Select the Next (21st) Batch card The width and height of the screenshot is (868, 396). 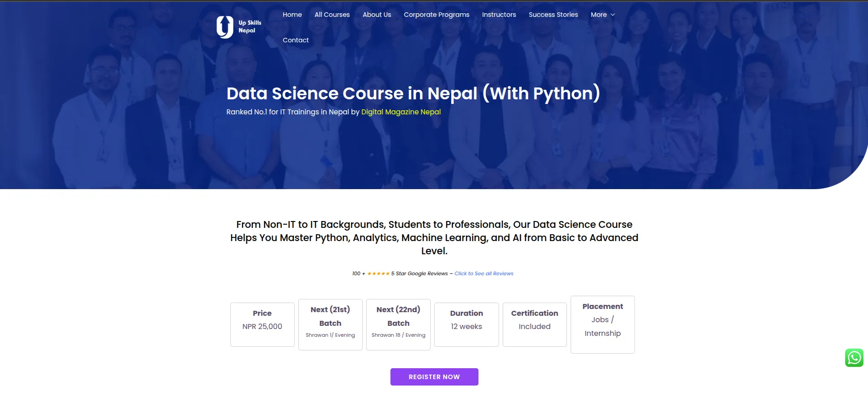[x=330, y=324]
